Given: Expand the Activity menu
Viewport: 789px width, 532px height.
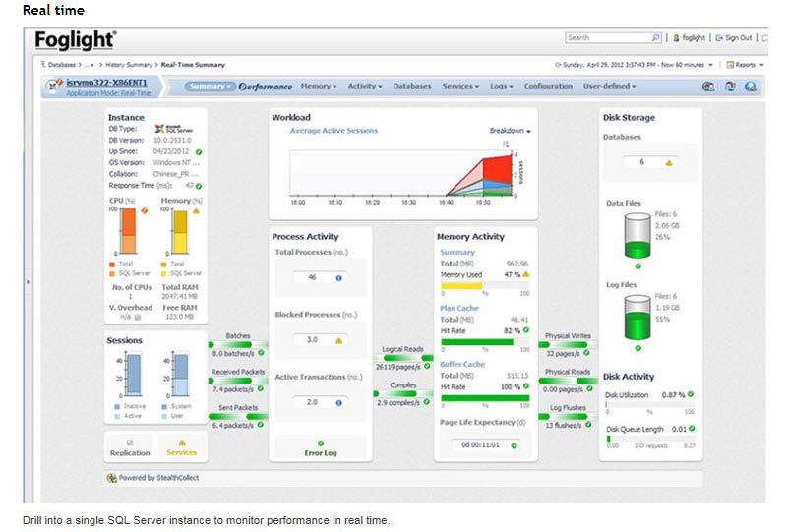Looking at the screenshot, I should click(365, 86).
